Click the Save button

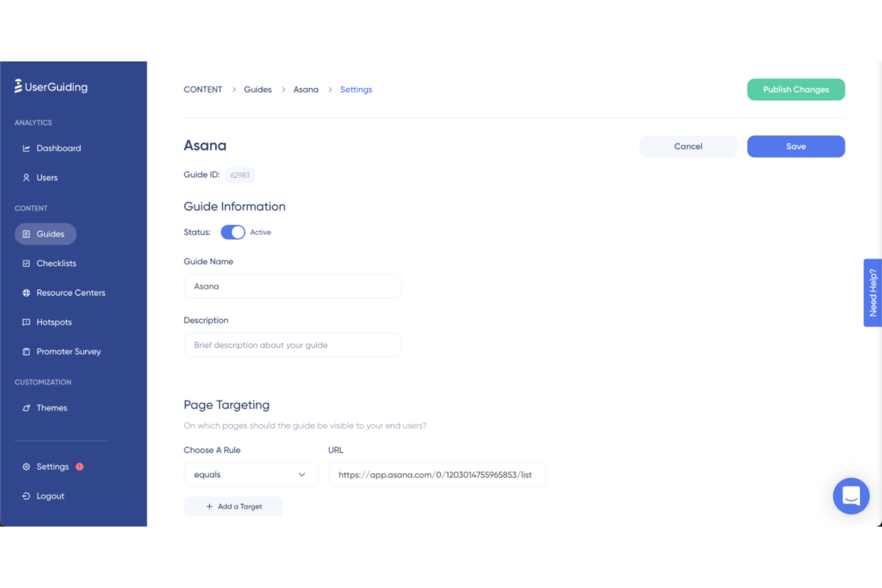pos(796,147)
